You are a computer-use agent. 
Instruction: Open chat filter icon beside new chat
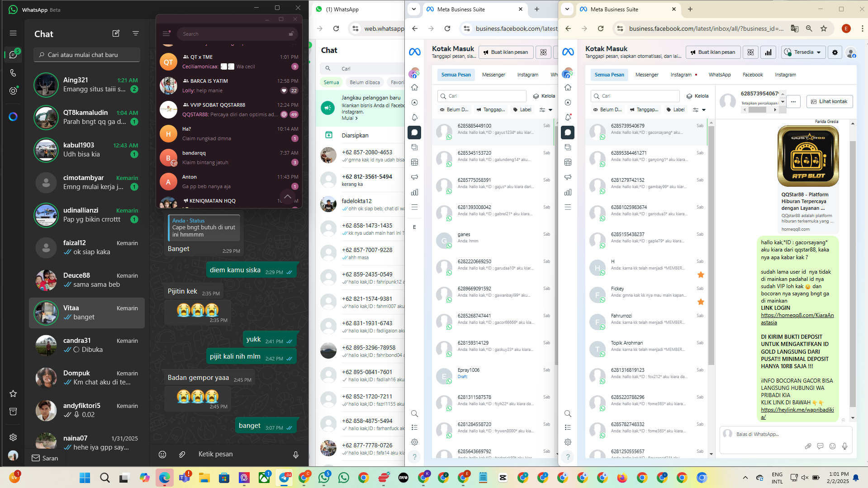(x=136, y=33)
